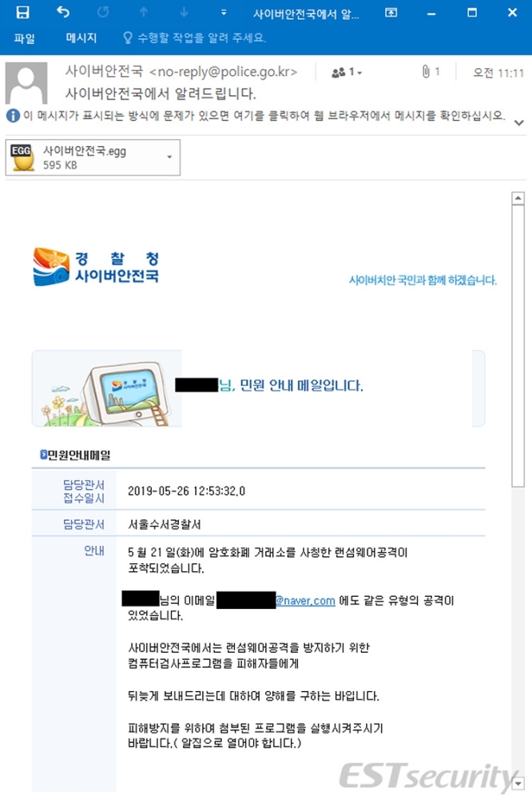Click the Redo icon in quick access toolbar
Viewport: 532px width, 799px height.
pyautogui.click(x=103, y=12)
